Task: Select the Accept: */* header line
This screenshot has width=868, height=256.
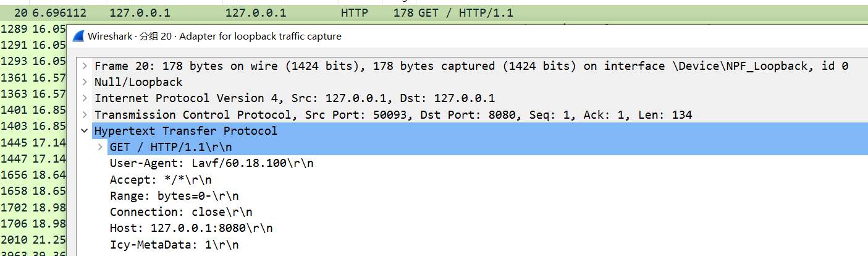Action: click(161, 180)
